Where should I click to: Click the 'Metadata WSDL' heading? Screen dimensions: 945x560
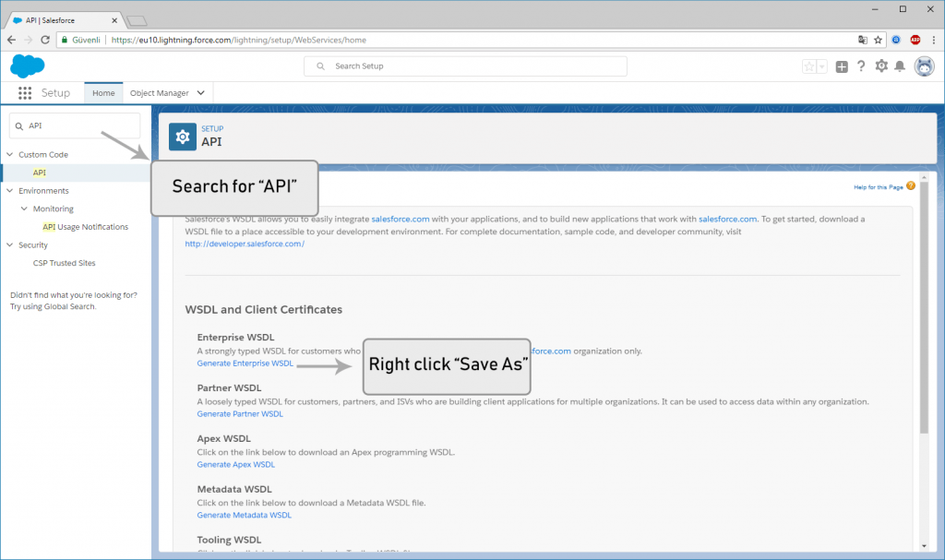tap(234, 490)
